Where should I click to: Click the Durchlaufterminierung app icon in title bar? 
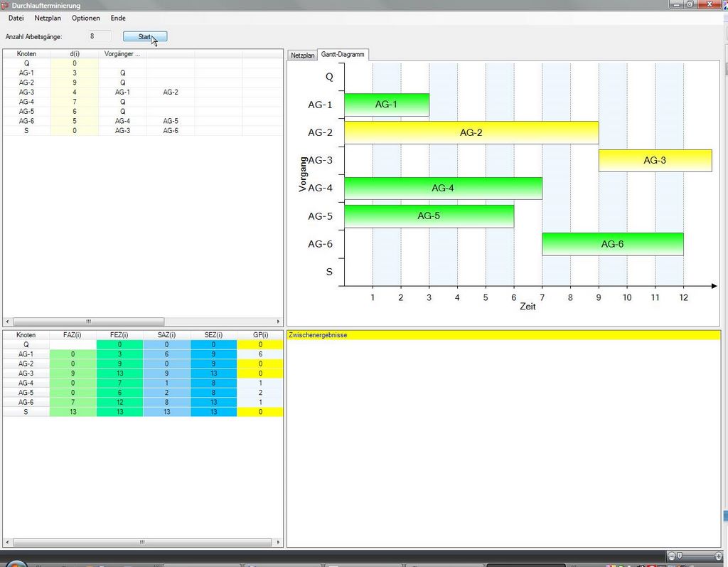tap(5, 5)
